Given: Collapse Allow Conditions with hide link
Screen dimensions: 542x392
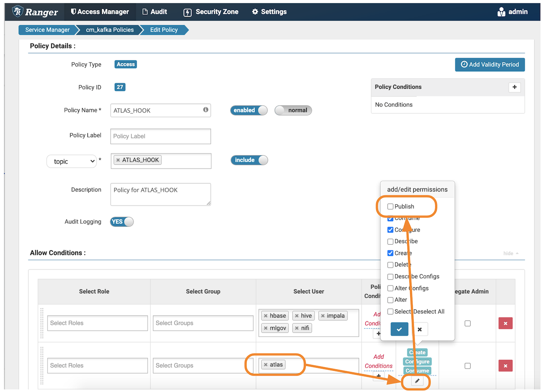Looking at the screenshot, I should [510, 253].
